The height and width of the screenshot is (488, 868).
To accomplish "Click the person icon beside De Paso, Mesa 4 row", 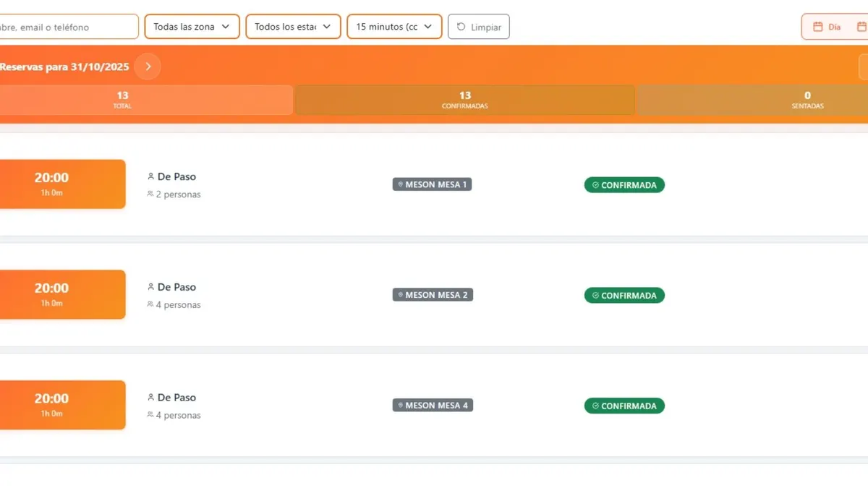I will pos(150,398).
